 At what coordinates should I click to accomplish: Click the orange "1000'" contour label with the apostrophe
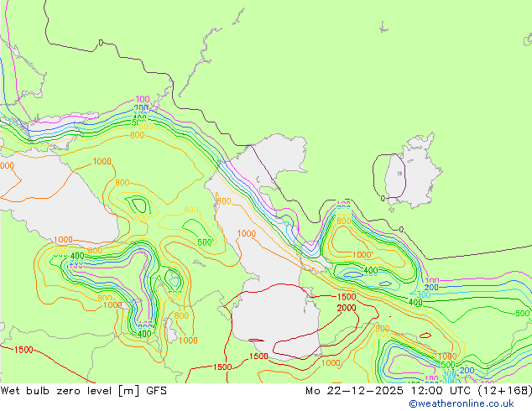[x=362, y=255]
